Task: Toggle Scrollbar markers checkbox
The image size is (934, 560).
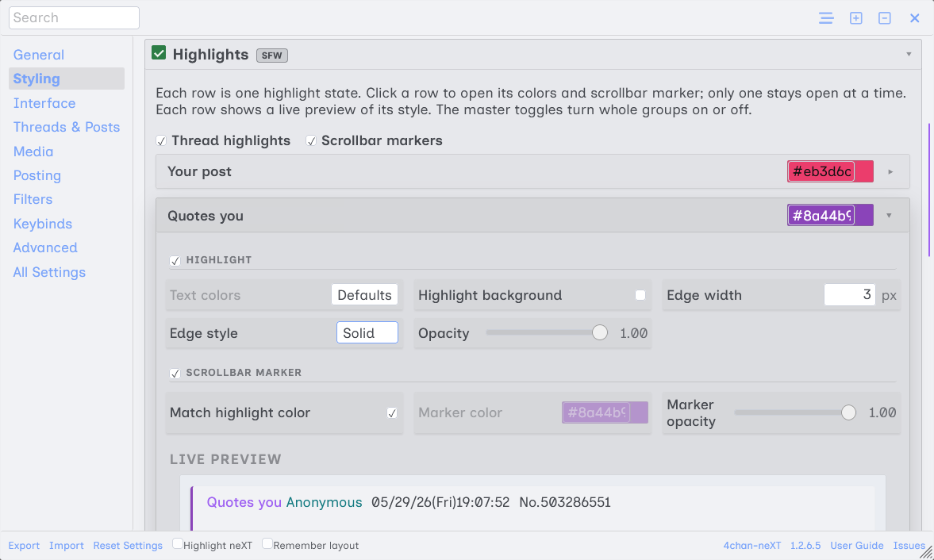Action: coord(311,141)
